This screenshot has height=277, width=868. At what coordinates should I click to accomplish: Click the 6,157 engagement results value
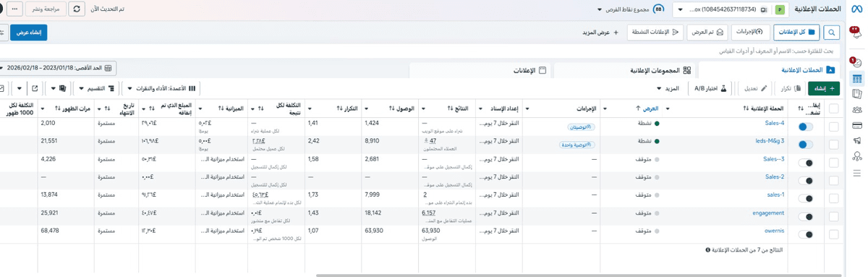(428, 213)
